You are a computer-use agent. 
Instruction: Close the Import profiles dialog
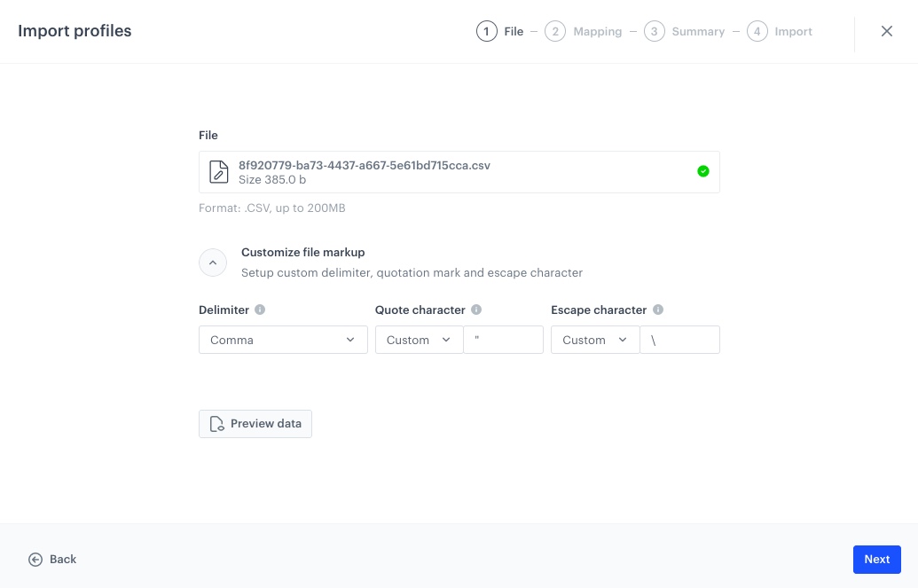(886, 31)
